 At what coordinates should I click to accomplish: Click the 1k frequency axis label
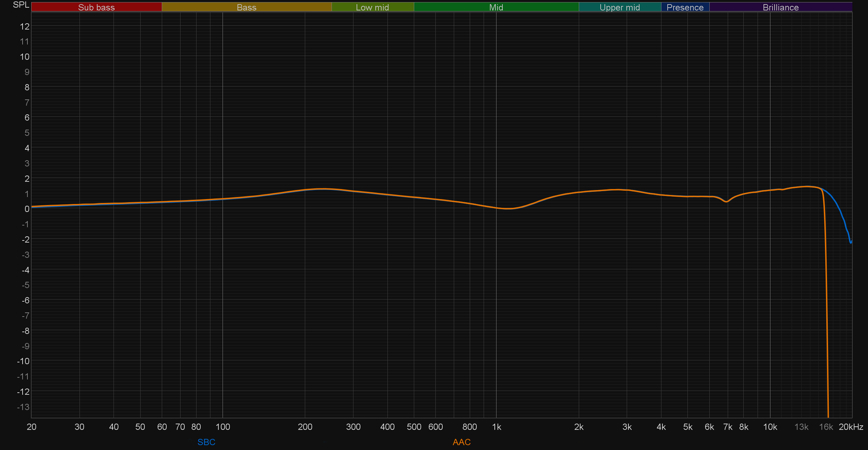pos(496,427)
